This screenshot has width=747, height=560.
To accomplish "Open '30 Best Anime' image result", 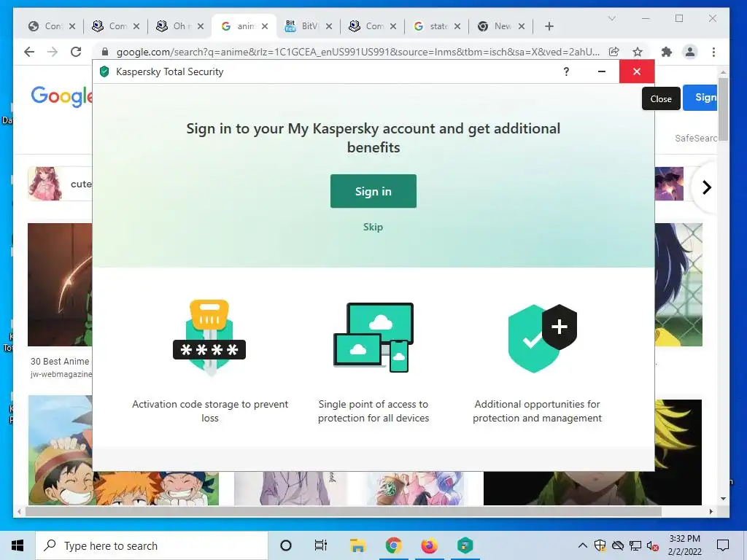I will 60,285.
